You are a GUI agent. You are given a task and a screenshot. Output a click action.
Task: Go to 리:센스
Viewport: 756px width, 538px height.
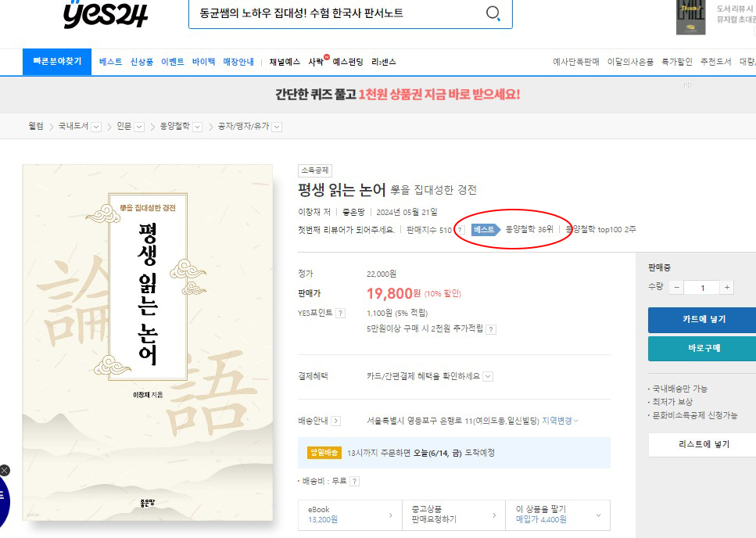coord(384,62)
